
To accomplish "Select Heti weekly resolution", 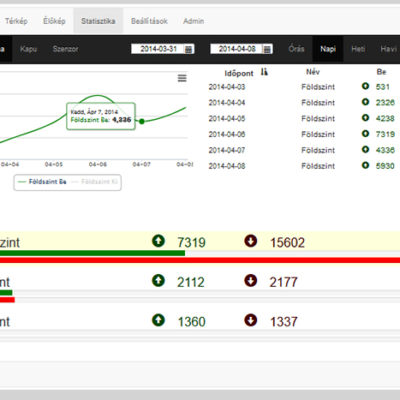I will coord(358,49).
